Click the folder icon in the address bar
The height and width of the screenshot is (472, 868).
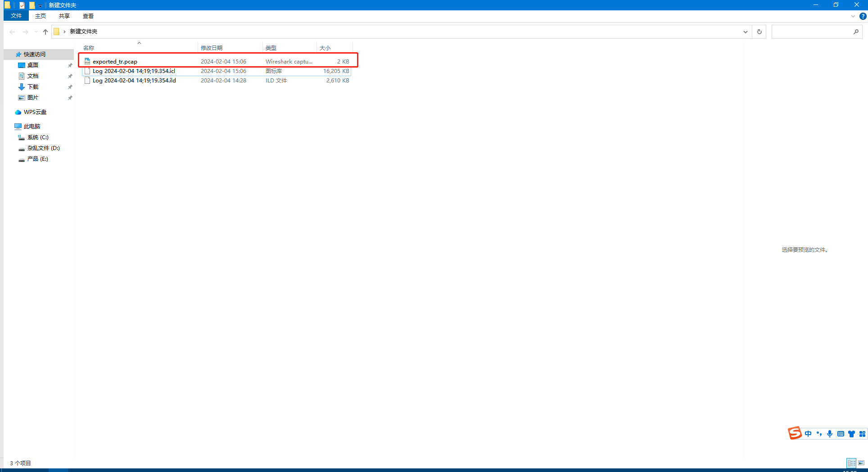click(x=57, y=32)
